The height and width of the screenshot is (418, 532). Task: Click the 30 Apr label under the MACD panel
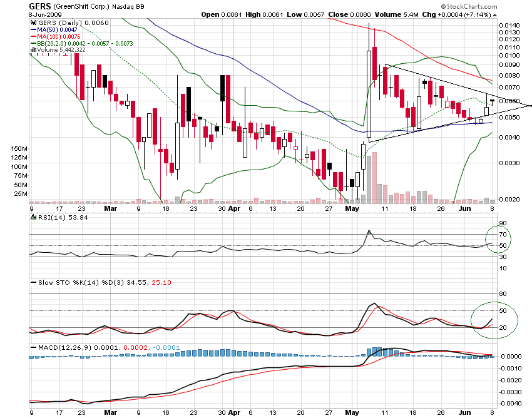229,412
